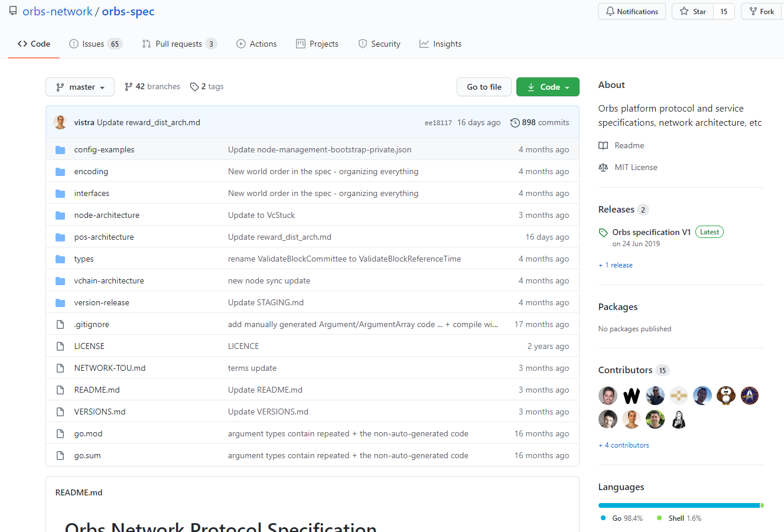
Task: Show the + 4 contributors link
Action: tap(624, 445)
